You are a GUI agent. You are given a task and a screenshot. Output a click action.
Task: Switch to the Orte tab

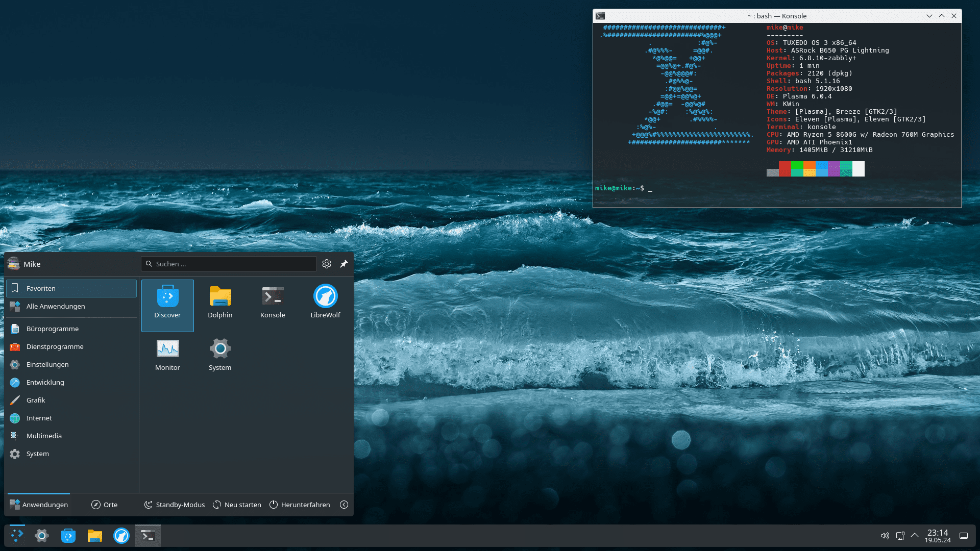click(x=104, y=505)
